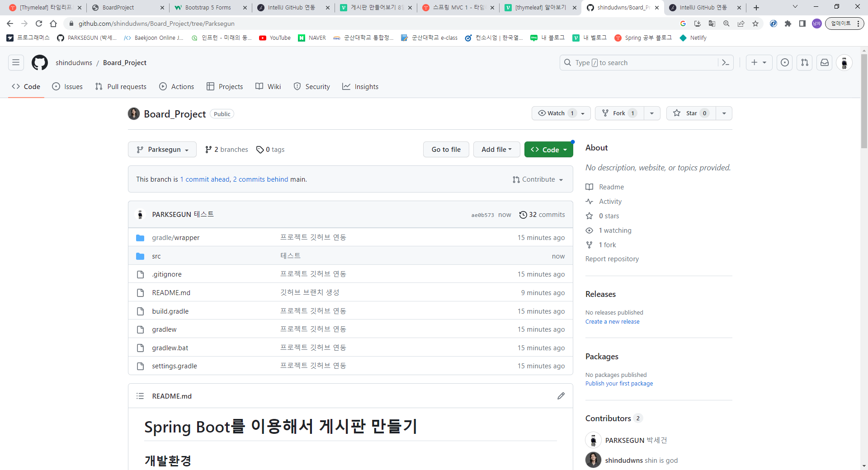Open the Chrome extensions puzzle icon

[788, 23]
